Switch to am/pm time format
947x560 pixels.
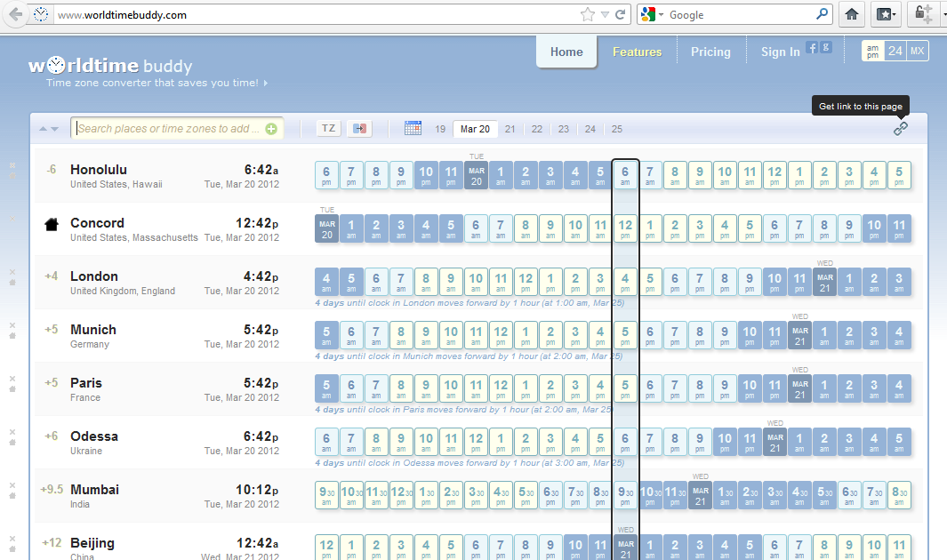pyautogui.click(x=872, y=52)
